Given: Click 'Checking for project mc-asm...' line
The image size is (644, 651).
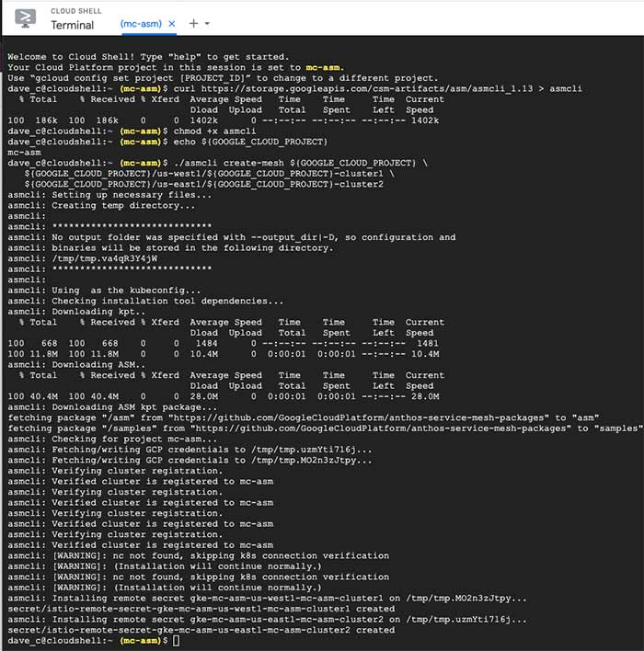Looking at the screenshot, I should tap(112, 439).
